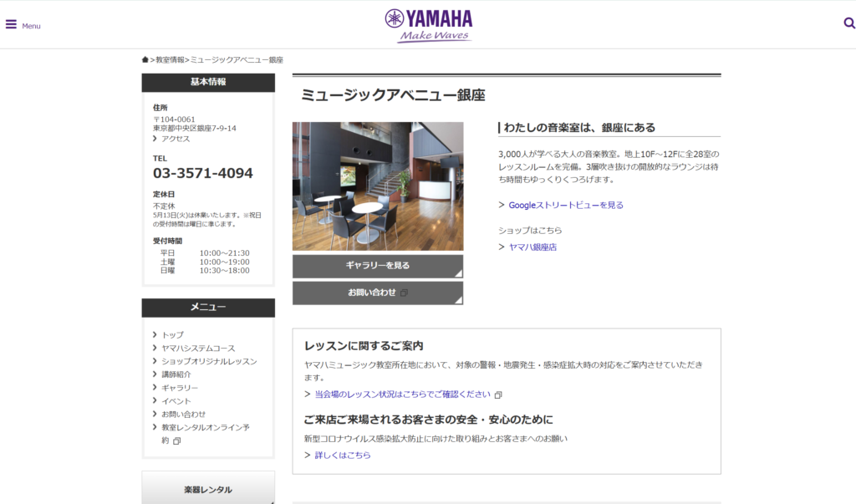The width and height of the screenshot is (856, 504).
Task: Open the ヤマハ銀座店 shop link
Action: 532,247
